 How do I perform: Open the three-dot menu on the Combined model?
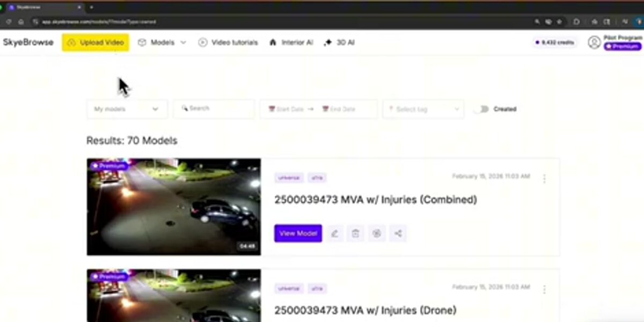(545, 178)
